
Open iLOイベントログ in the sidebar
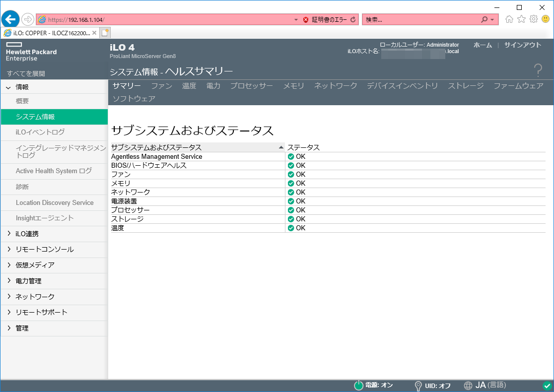tap(55, 132)
